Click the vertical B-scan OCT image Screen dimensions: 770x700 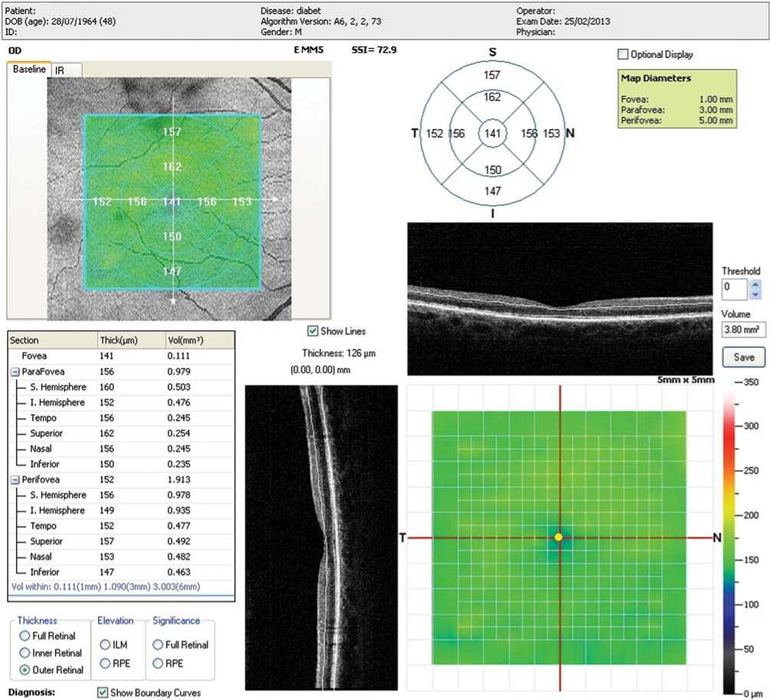click(x=321, y=538)
